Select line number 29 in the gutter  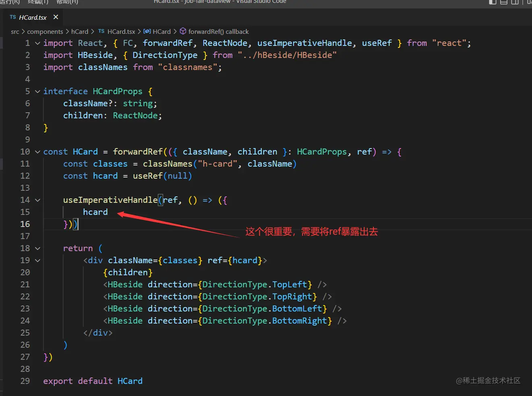coord(25,381)
